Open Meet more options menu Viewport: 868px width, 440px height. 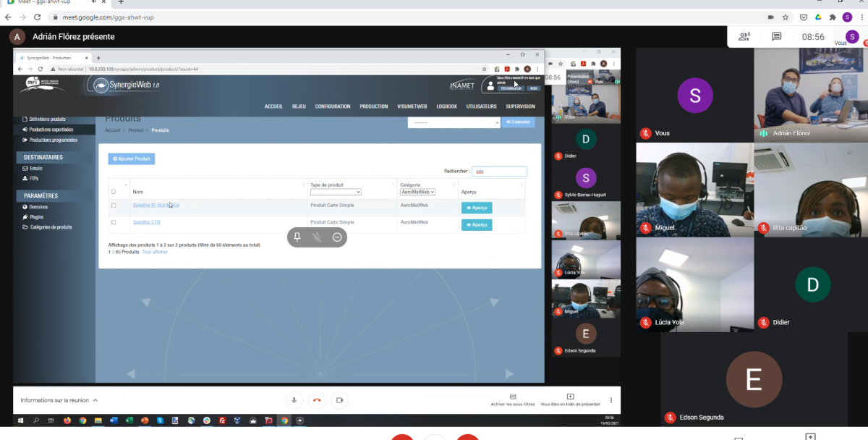[611, 399]
